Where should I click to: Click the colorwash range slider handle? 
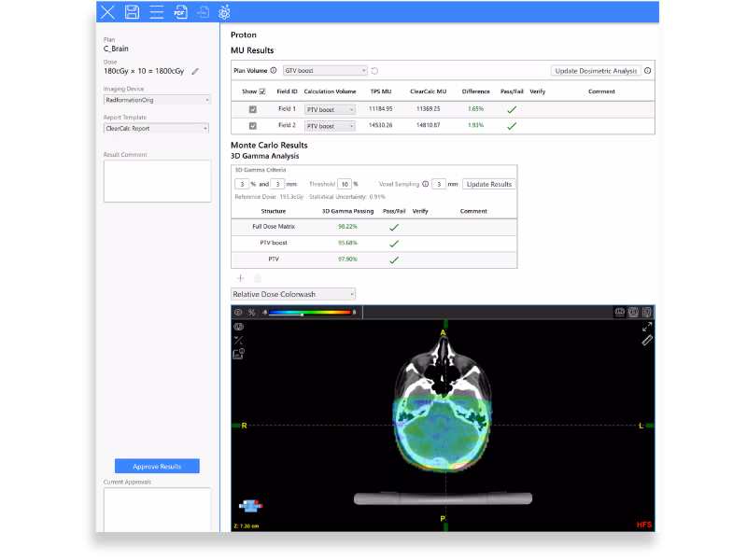(x=302, y=315)
